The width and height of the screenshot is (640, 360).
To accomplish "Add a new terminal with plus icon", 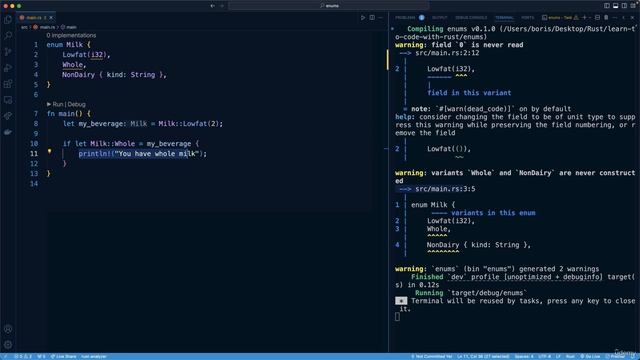I will click(x=584, y=18).
